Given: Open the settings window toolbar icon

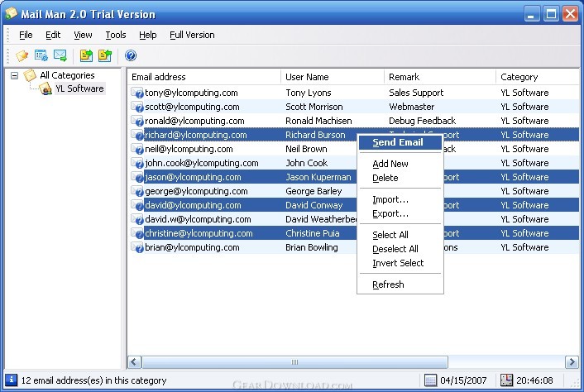Looking at the screenshot, I should pyautogui.click(x=41, y=55).
